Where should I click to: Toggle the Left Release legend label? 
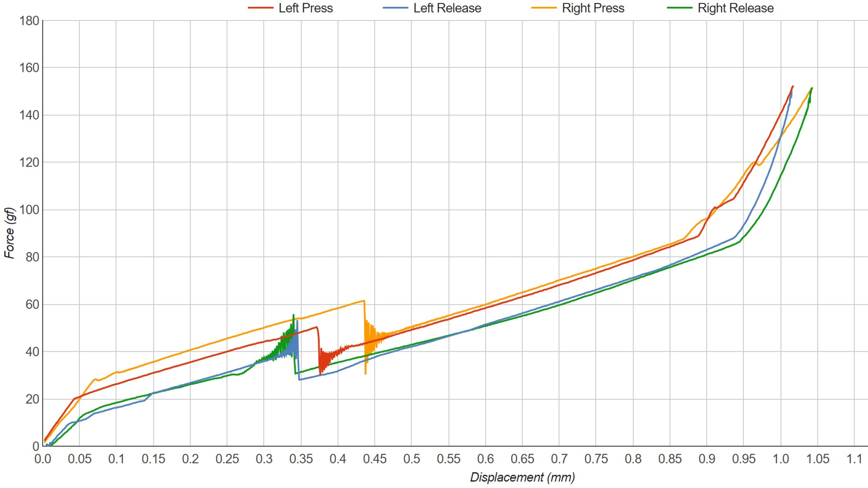coord(447,8)
